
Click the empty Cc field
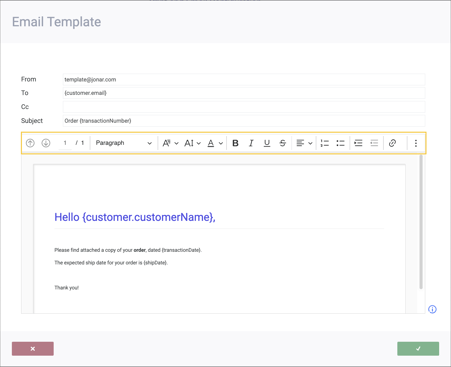[244, 107]
